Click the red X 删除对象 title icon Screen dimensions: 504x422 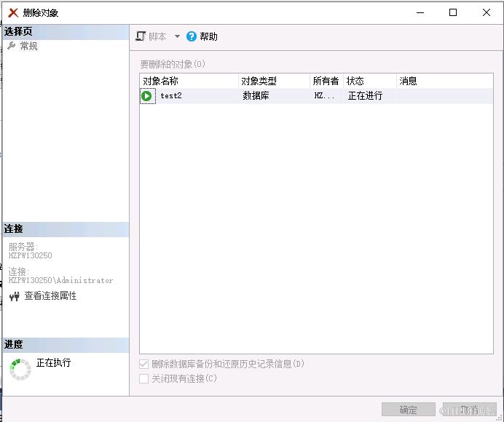(x=13, y=12)
